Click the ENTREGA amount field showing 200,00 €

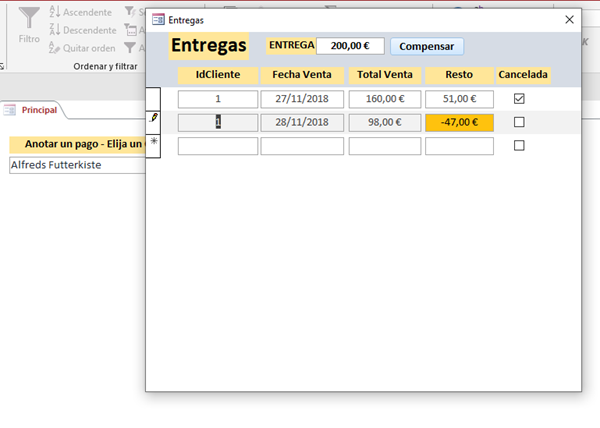tap(350, 46)
